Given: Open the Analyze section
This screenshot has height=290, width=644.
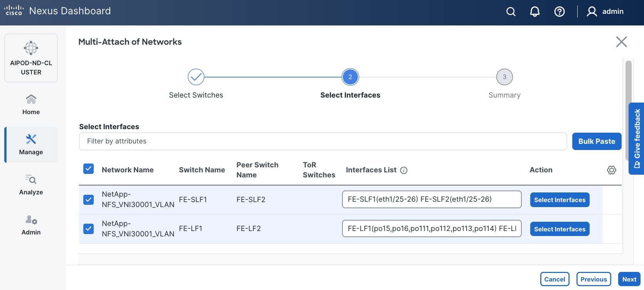Looking at the screenshot, I should point(31,185).
